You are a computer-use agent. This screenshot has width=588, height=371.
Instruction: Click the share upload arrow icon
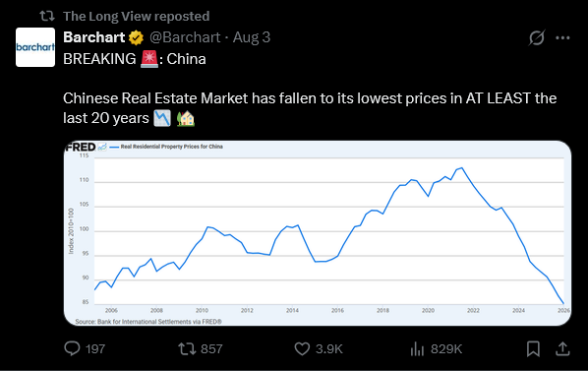coord(562,348)
